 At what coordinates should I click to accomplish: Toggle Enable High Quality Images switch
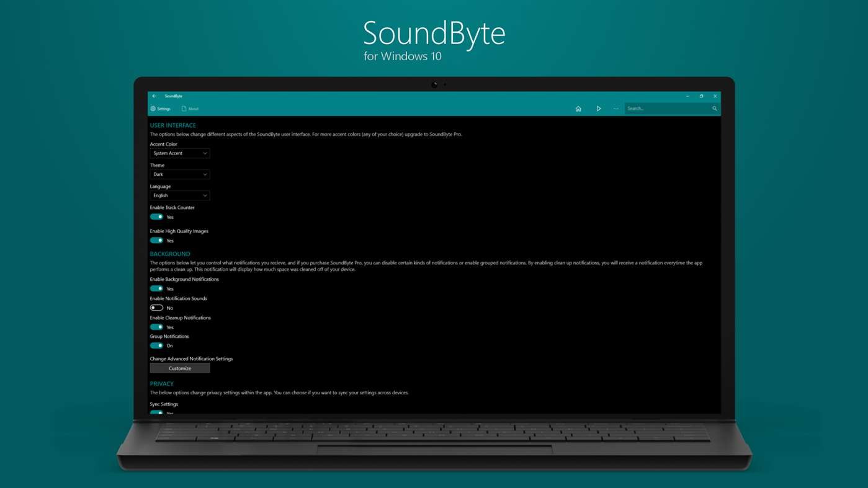[156, 241]
